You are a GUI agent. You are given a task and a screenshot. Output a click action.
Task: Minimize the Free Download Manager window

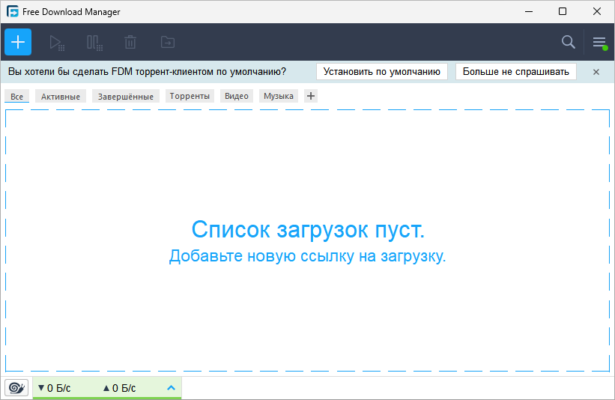click(529, 11)
